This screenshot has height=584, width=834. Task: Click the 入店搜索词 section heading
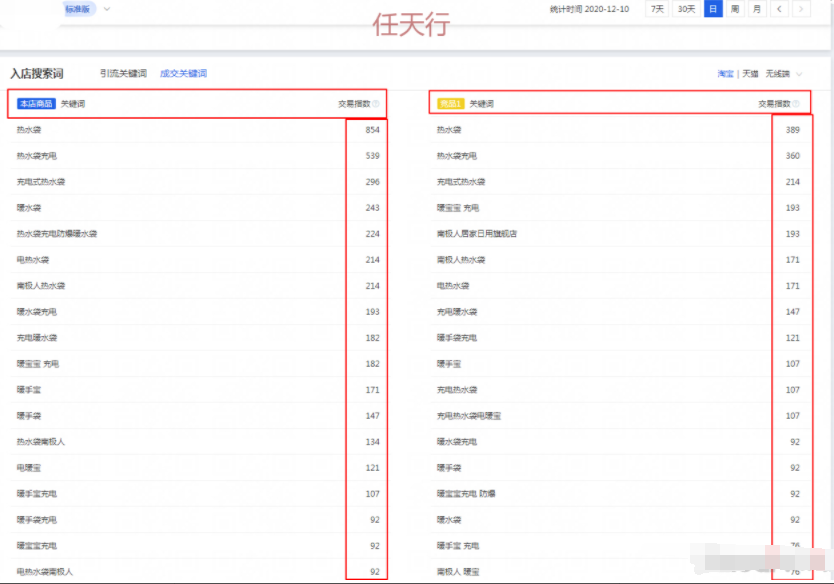(37, 73)
